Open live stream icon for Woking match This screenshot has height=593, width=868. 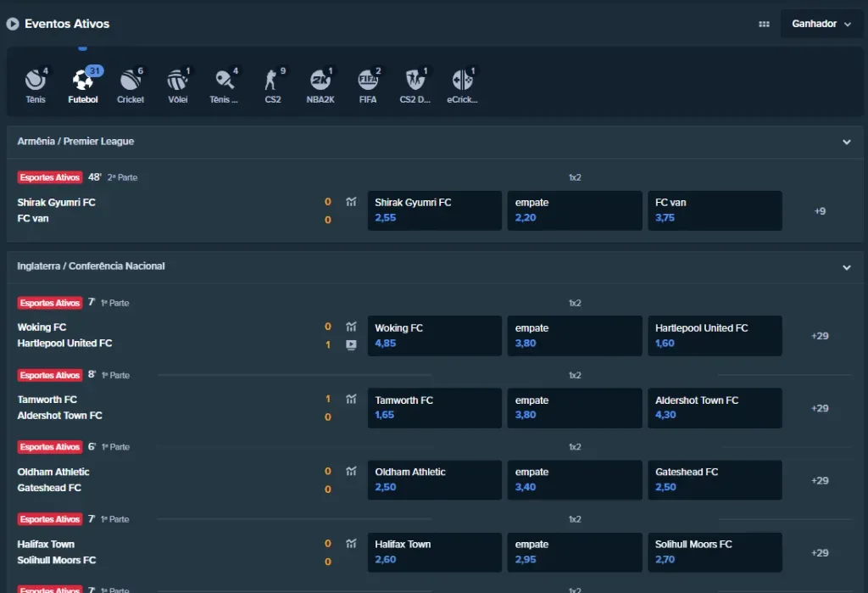tap(351, 344)
